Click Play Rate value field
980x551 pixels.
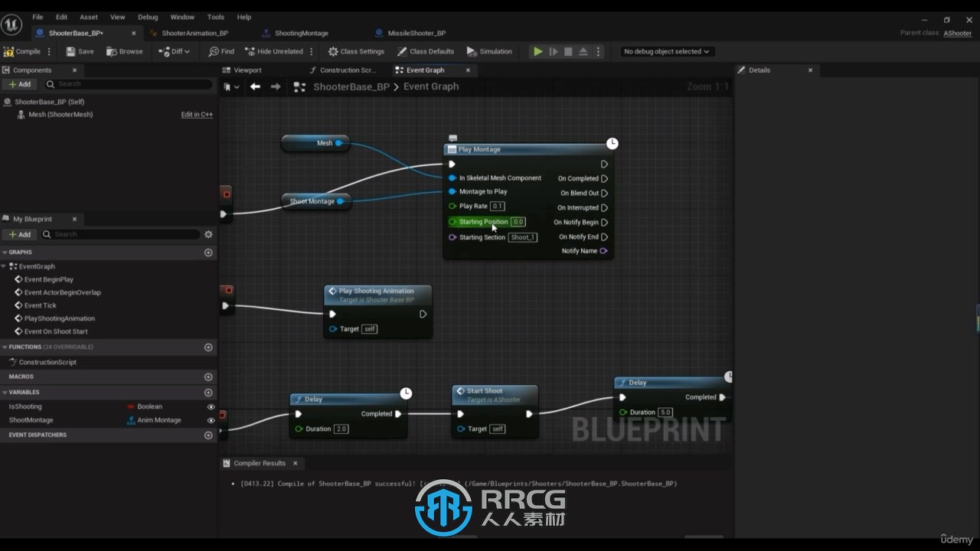(498, 206)
